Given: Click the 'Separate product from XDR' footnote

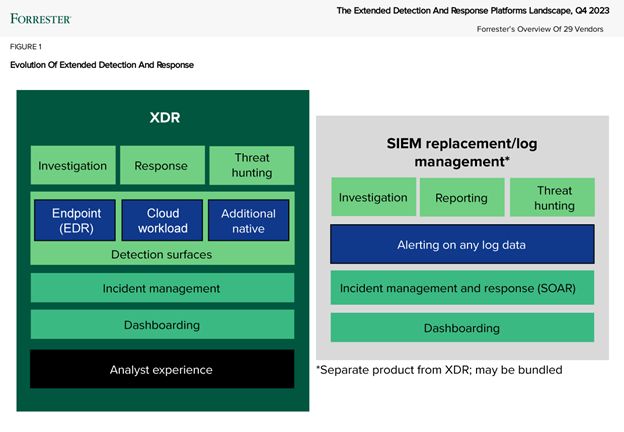Looking at the screenshot, I should tap(439, 370).
